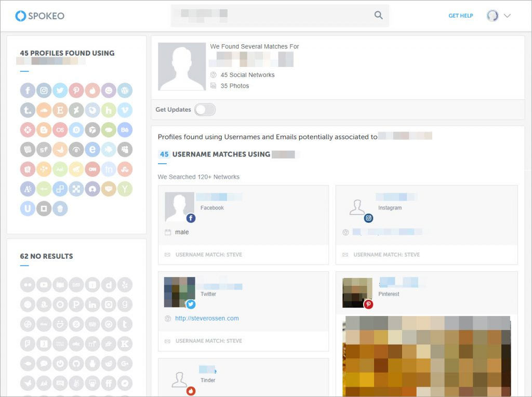532x397 pixels.
Task: Select colored Tumblr icon in profiles found
Action: tap(28, 110)
